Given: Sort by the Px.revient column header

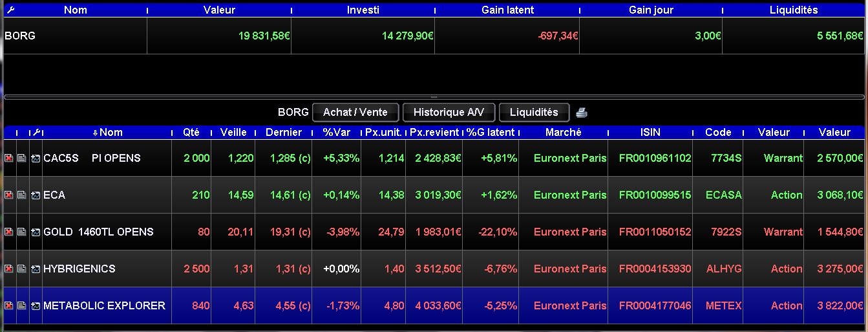Looking at the screenshot, I should (434, 132).
